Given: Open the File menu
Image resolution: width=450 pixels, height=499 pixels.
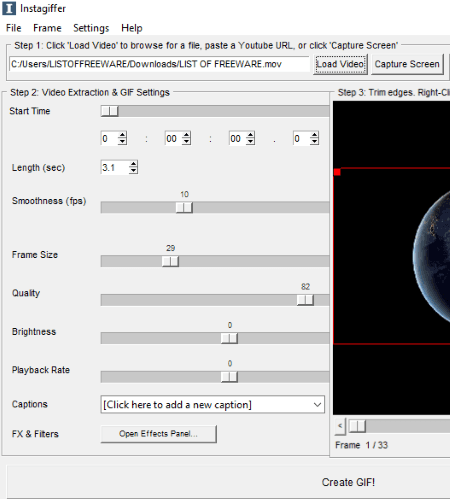Looking at the screenshot, I should (14, 28).
